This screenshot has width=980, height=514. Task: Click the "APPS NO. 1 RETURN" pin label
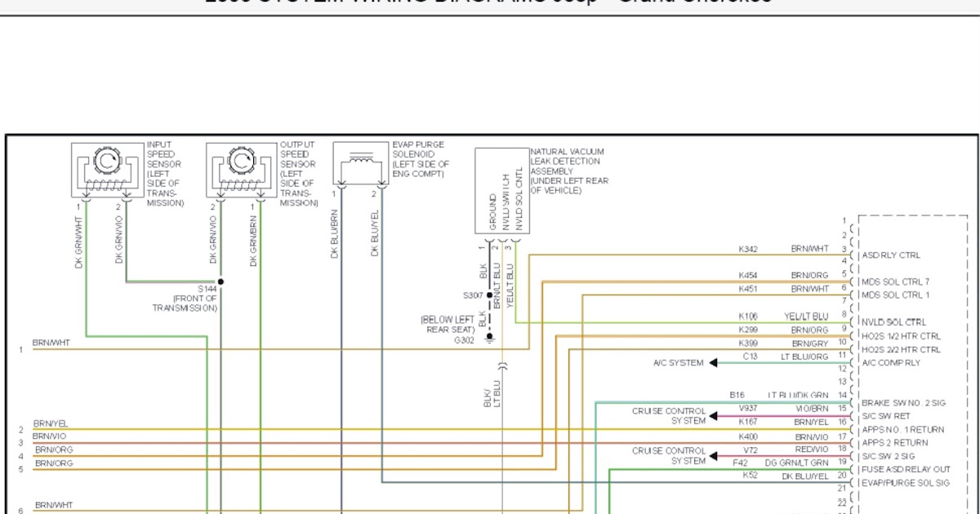(x=903, y=429)
